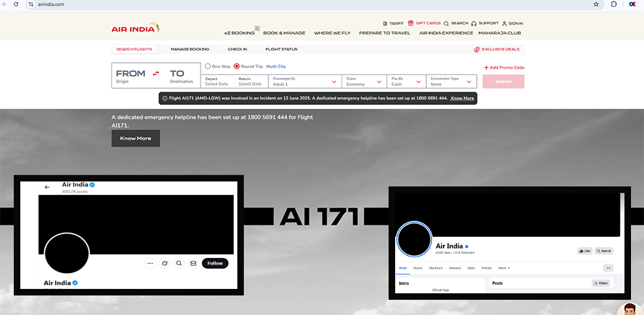Viewport: 644px width, 315px height.
Task: Click the search icon in Twitter profile panel
Action: [179, 263]
